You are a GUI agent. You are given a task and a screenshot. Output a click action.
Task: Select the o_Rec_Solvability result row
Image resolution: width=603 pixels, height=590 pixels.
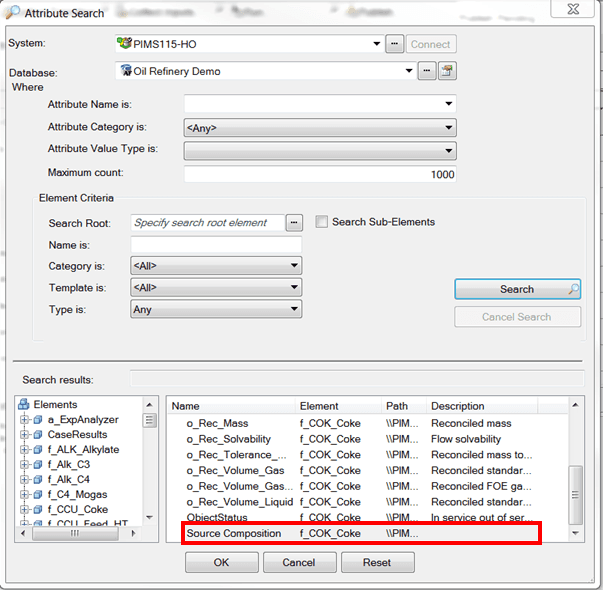point(361,439)
